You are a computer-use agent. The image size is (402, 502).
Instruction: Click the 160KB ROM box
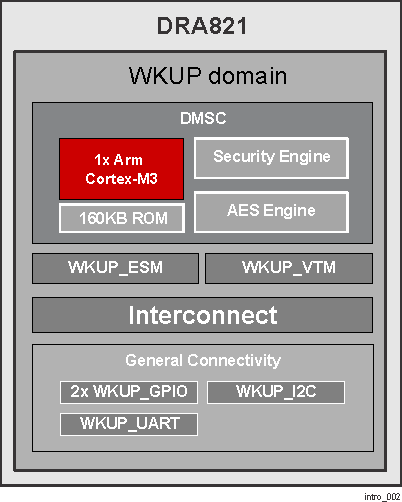[122, 218]
